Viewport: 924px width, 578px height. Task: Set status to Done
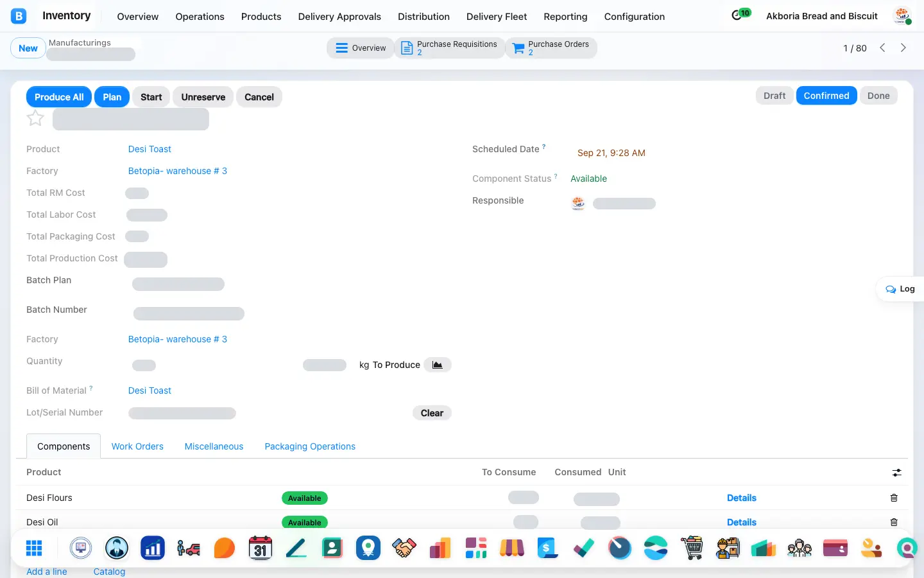pyautogui.click(x=878, y=96)
